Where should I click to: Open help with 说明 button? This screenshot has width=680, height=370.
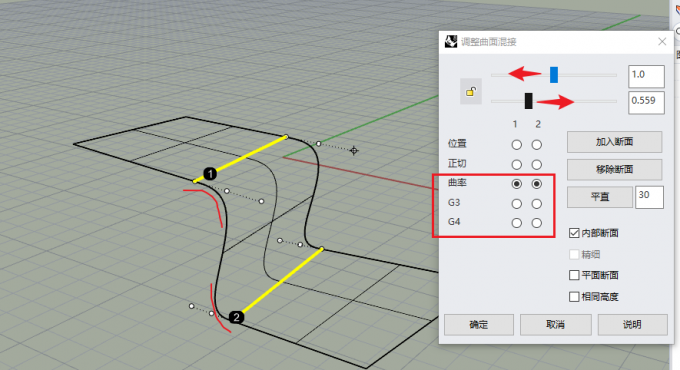pyautogui.click(x=632, y=324)
